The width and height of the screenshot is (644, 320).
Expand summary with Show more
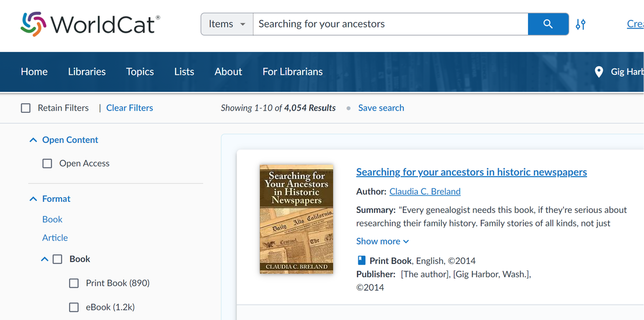382,241
